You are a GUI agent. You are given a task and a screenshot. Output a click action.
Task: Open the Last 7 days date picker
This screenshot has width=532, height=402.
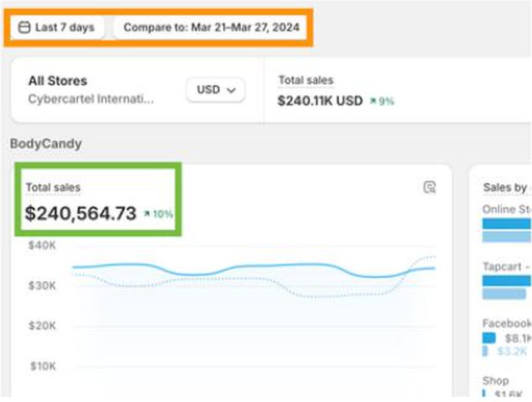tap(57, 27)
